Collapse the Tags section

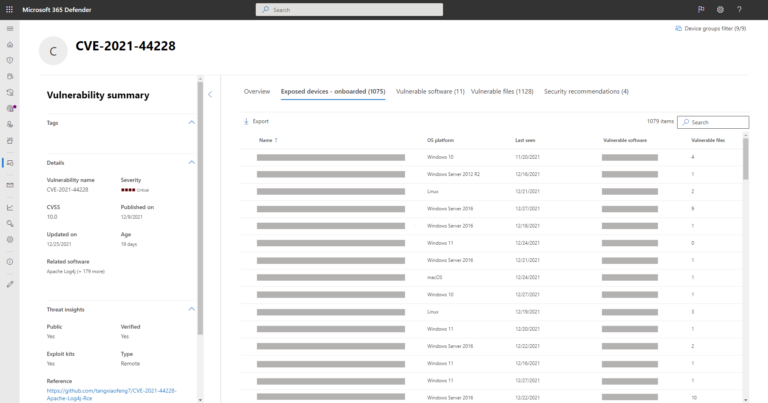pos(192,123)
